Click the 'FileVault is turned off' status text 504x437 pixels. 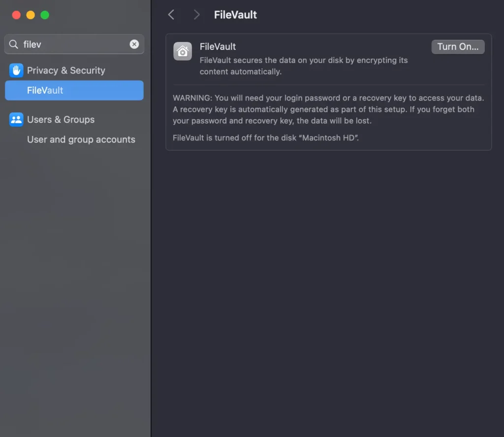coord(265,138)
